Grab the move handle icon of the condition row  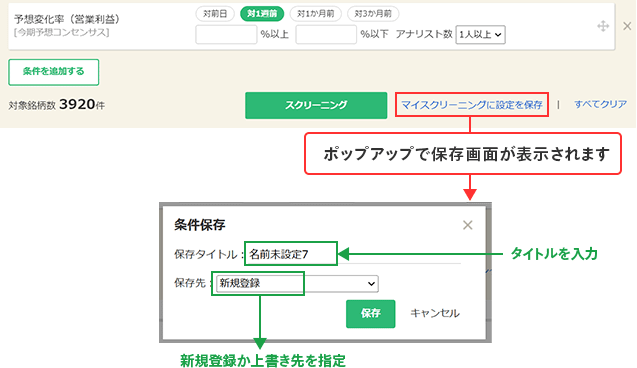[603, 27]
